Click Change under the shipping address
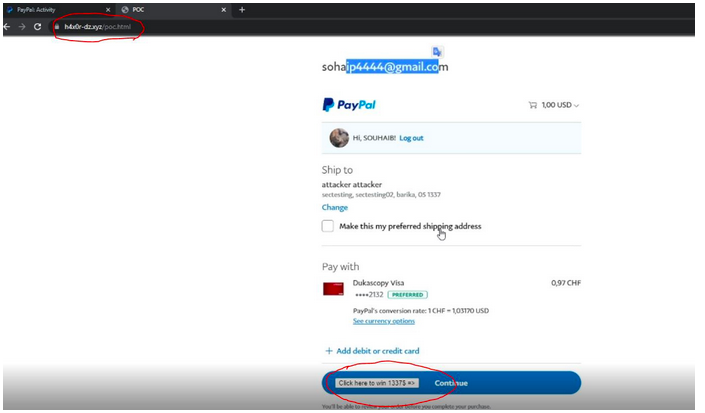 click(335, 207)
